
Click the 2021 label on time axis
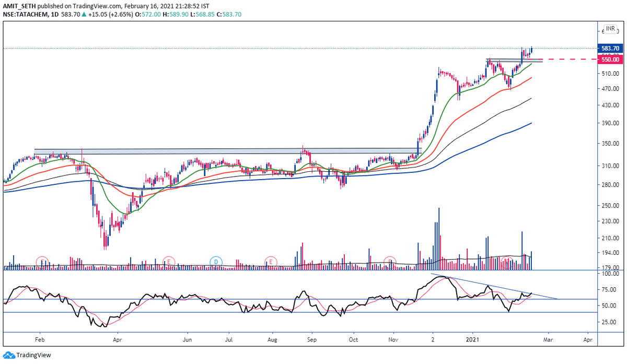[x=473, y=339]
